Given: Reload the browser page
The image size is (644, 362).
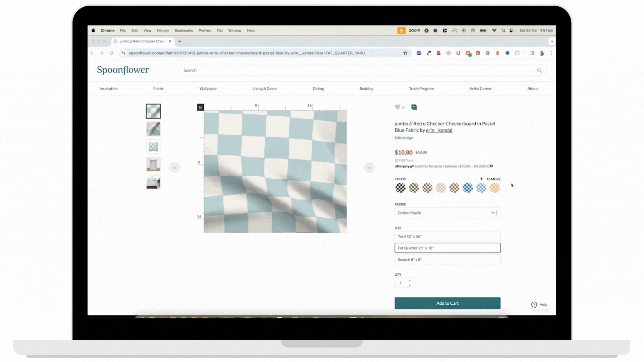Looking at the screenshot, I should 112,53.
